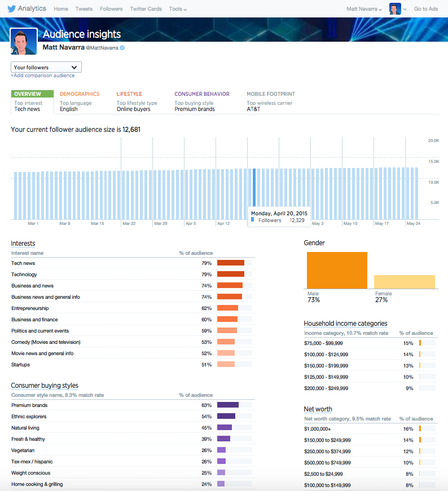Click the light Female gender bar
448x491 pixels.
tap(405, 282)
